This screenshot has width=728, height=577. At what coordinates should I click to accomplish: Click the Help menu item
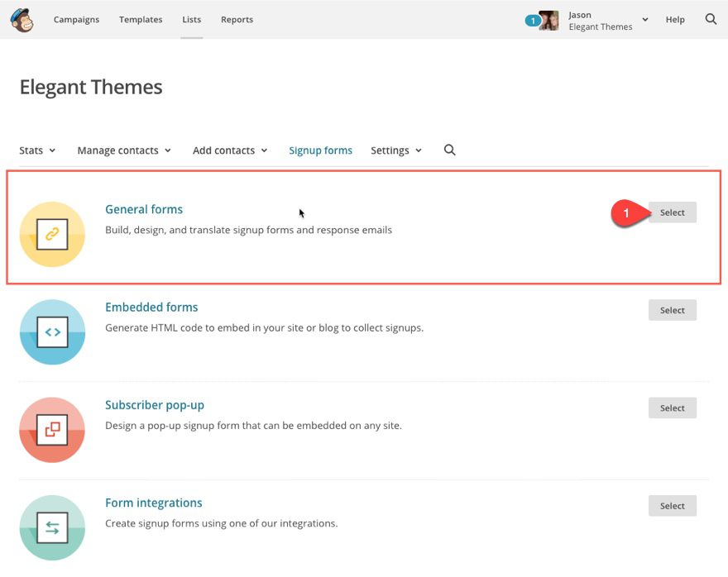675,20
